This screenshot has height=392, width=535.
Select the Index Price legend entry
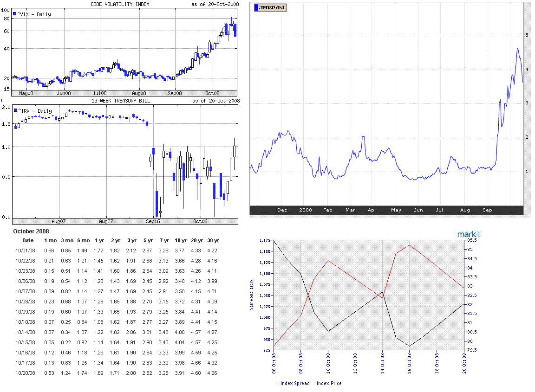(x=327, y=383)
